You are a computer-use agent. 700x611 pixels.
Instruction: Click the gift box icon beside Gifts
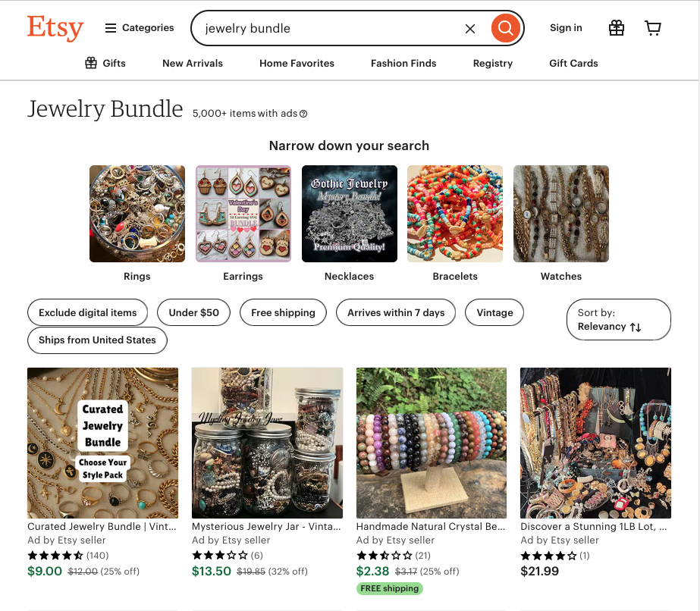coord(91,63)
